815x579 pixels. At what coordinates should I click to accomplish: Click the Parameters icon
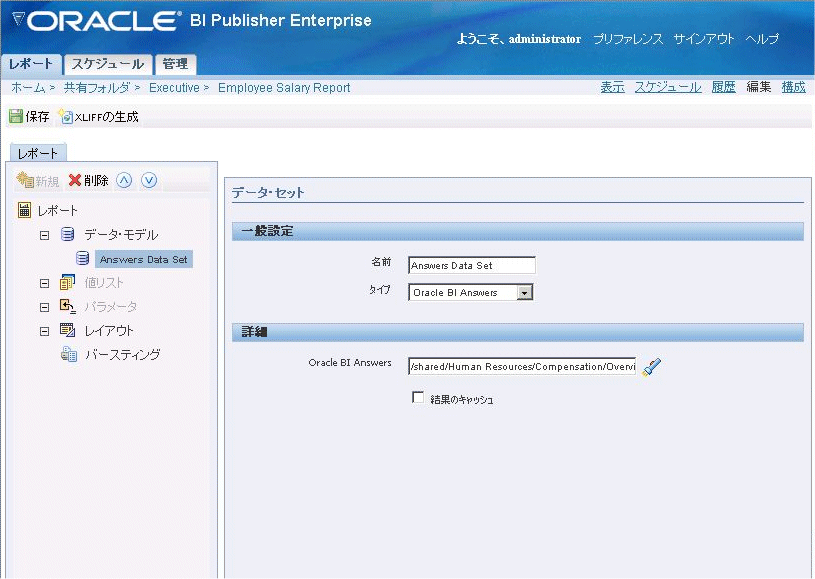click(x=68, y=306)
